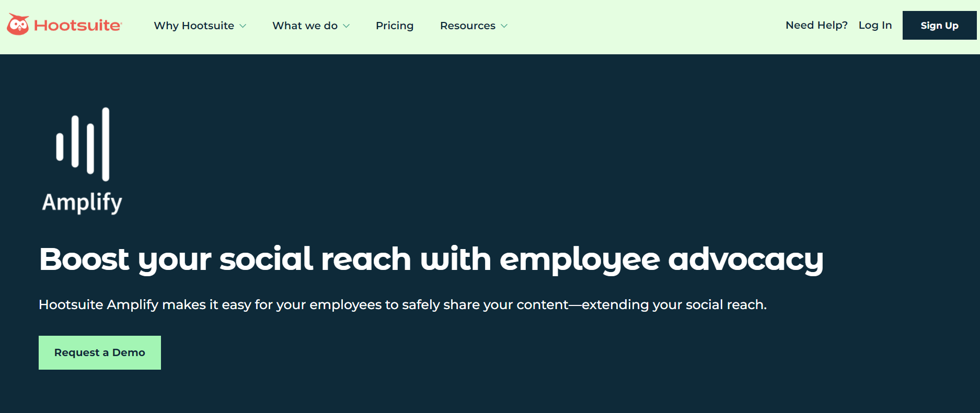Go to the Pricing page

395,26
